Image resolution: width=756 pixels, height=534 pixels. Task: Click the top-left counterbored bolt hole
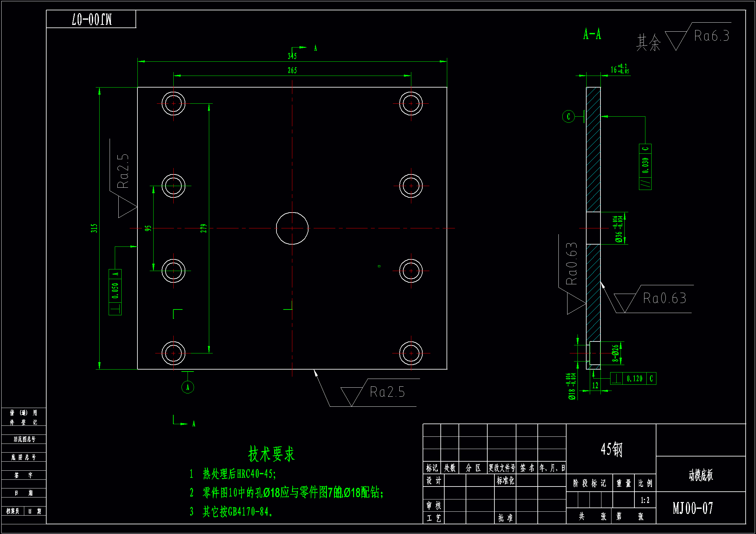[x=174, y=103]
